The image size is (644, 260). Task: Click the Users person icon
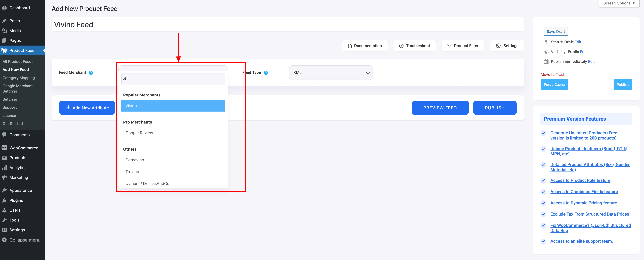(x=4, y=210)
